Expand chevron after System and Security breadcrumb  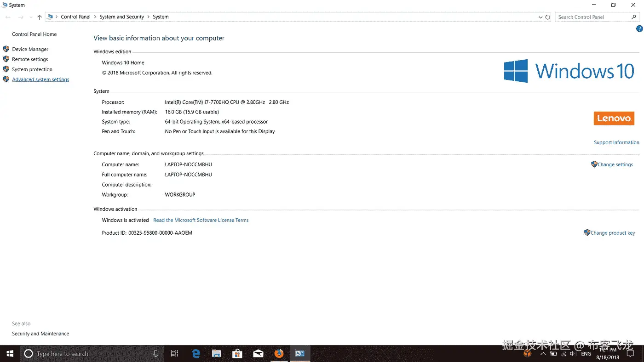pyautogui.click(x=148, y=17)
